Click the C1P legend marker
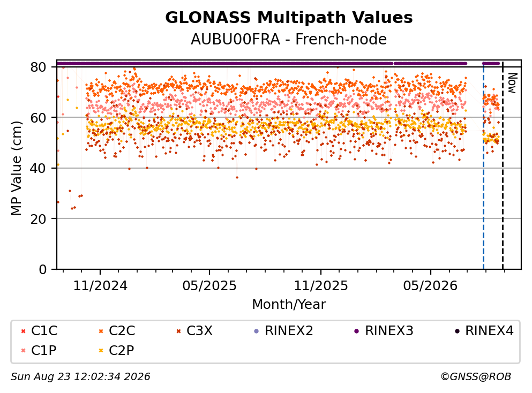This screenshot has width=532, height=393. coord(23,351)
